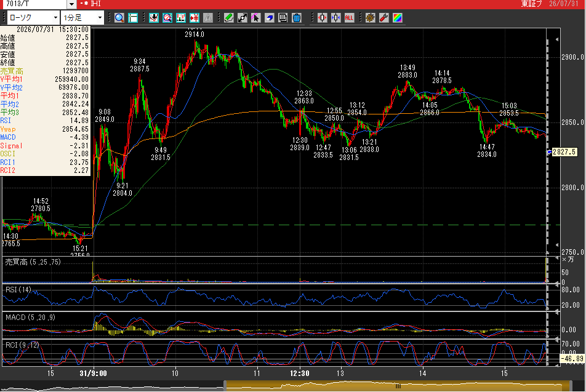
Task: Toggle the crosshair grid icon
Action: click(x=133, y=18)
